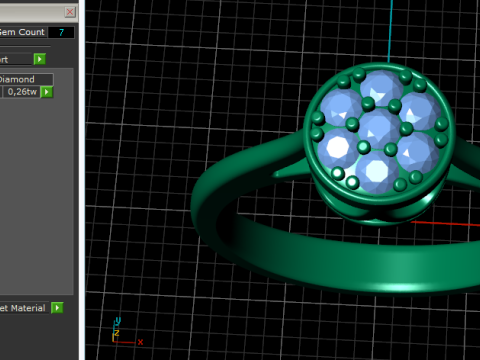Screen dimensions: 480x360
Task: Click the green arrow next to Set Material
Action: click(x=57, y=308)
